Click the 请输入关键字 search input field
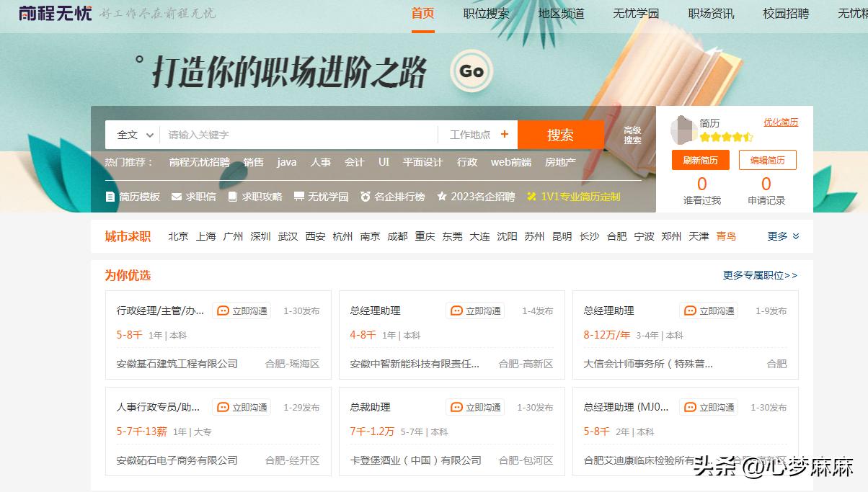 (x=288, y=134)
